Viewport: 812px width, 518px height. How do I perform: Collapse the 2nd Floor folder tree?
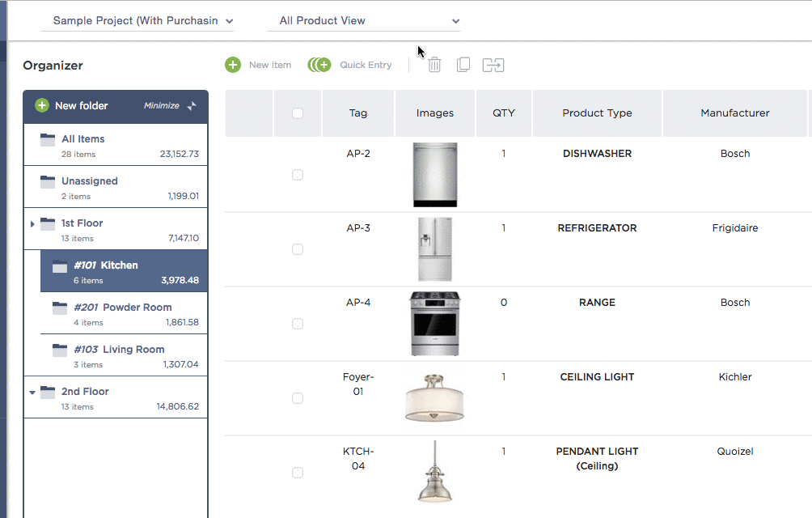click(x=32, y=391)
